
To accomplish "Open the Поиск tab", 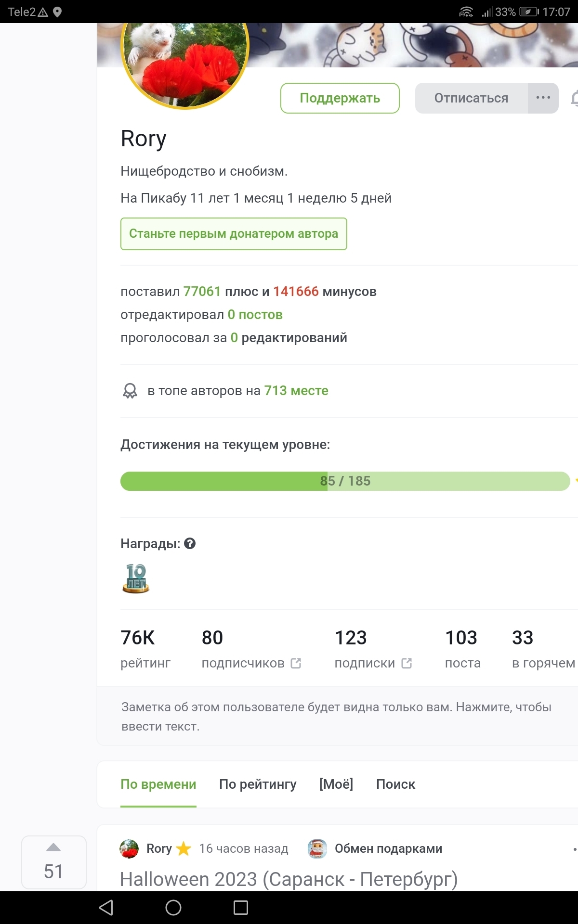I will (x=395, y=784).
